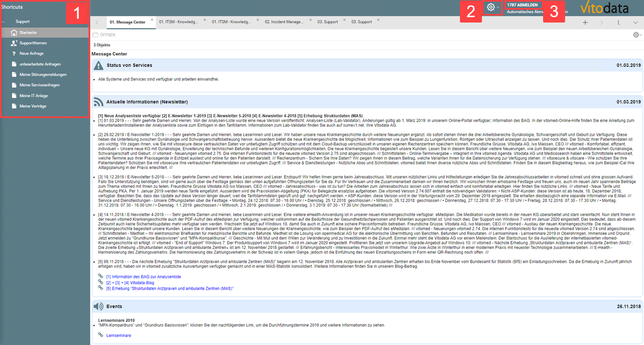Open the gear settings dropdown in top header
644x345 pixels.
[492, 7]
